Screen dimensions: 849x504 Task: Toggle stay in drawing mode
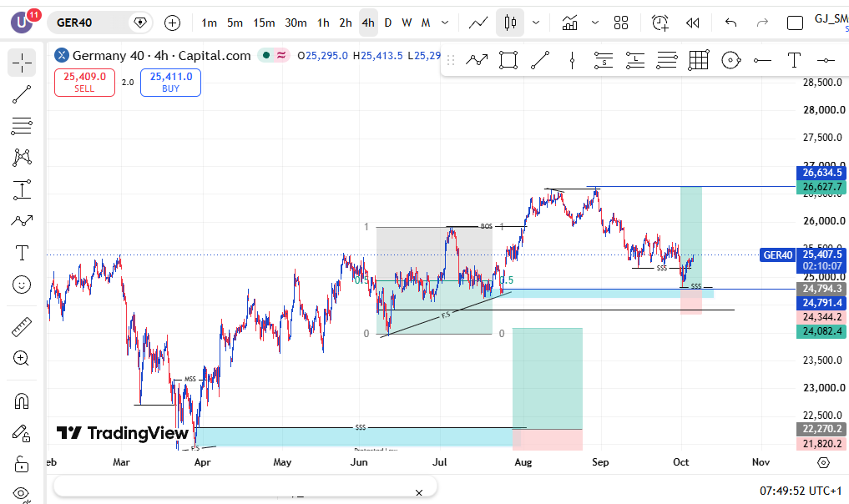22,432
